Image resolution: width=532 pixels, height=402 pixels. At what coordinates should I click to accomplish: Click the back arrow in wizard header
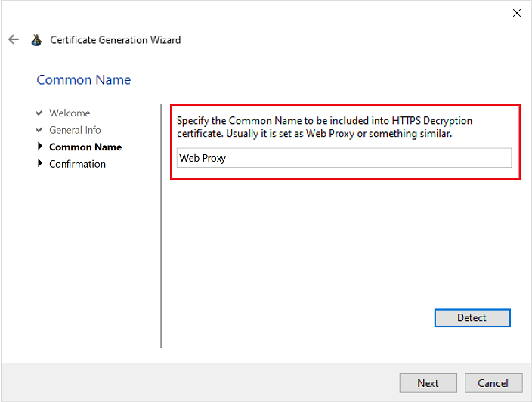pyautogui.click(x=14, y=39)
